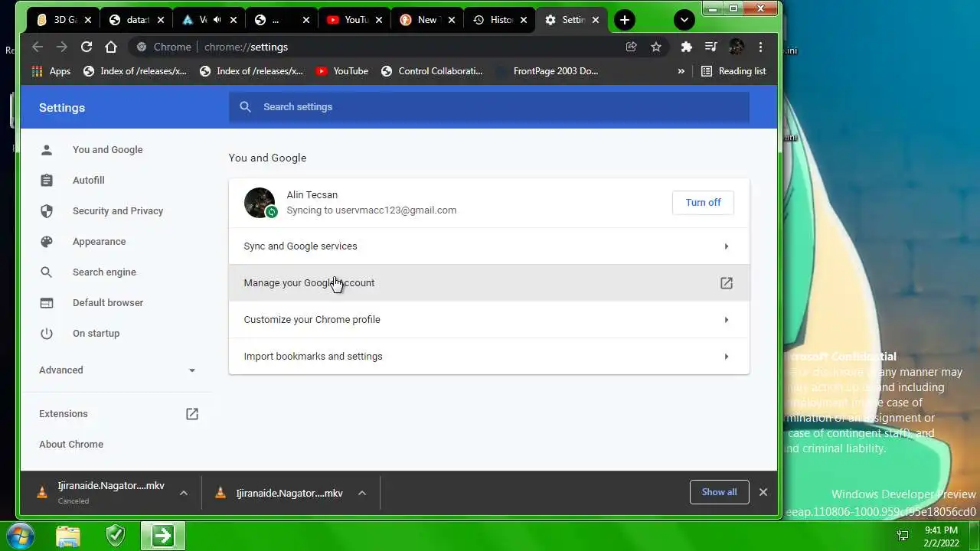Open Sync and Google services
Image resolution: width=980 pixels, height=551 pixels.
tap(488, 246)
